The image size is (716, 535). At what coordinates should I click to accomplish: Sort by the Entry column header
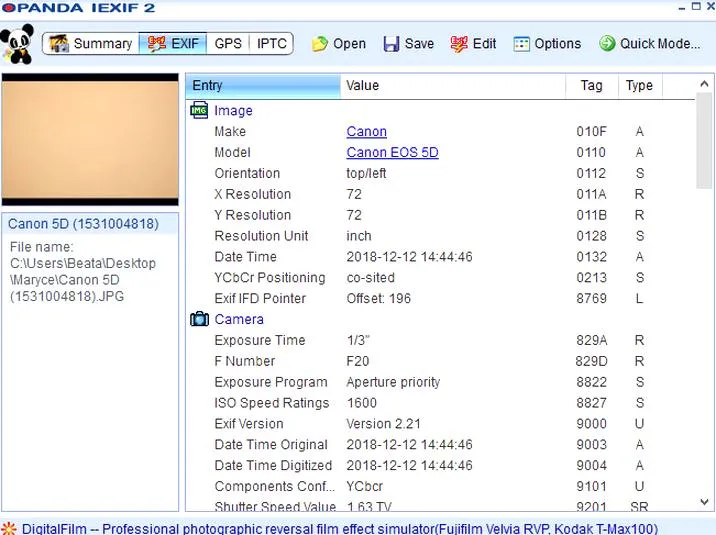coord(263,86)
